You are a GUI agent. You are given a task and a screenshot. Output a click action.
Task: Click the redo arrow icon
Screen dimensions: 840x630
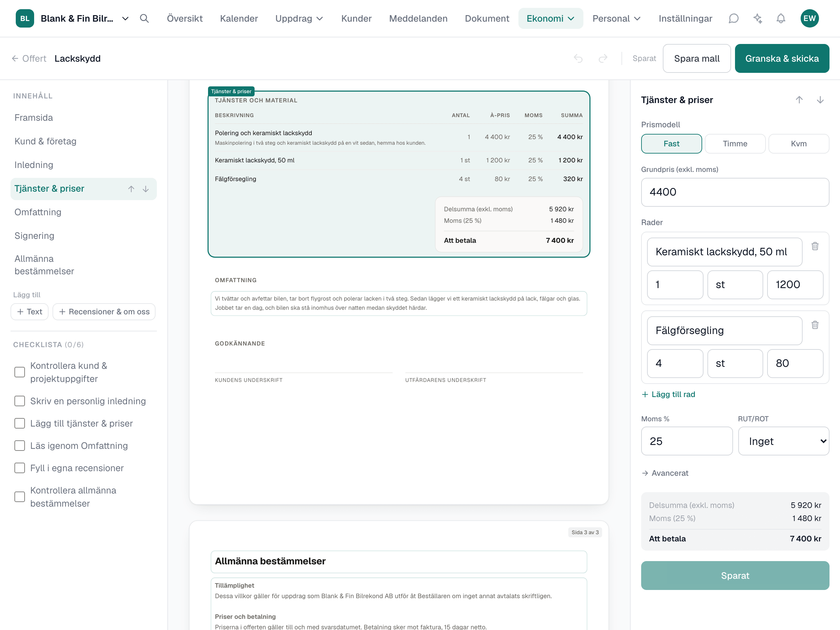(x=603, y=58)
